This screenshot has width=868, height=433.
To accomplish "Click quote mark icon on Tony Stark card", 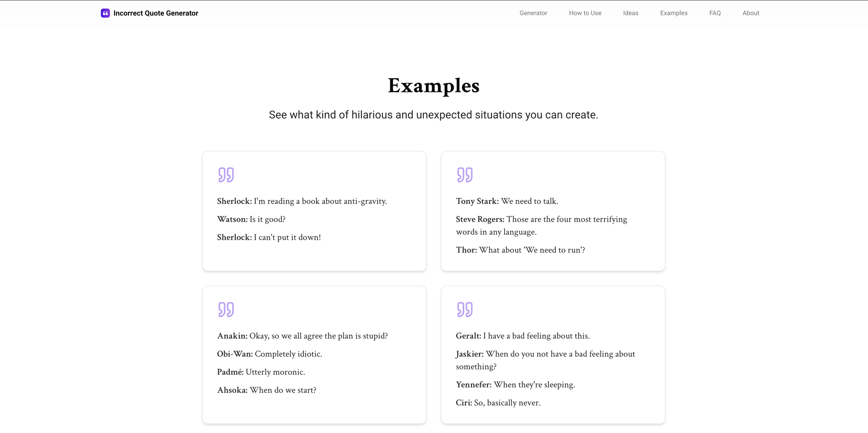I will (x=465, y=175).
